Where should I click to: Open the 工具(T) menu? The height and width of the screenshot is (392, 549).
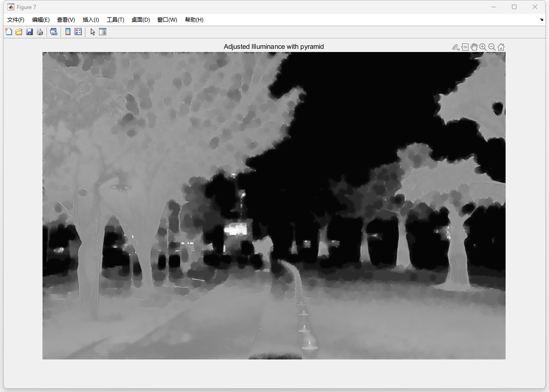coord(115,20)
